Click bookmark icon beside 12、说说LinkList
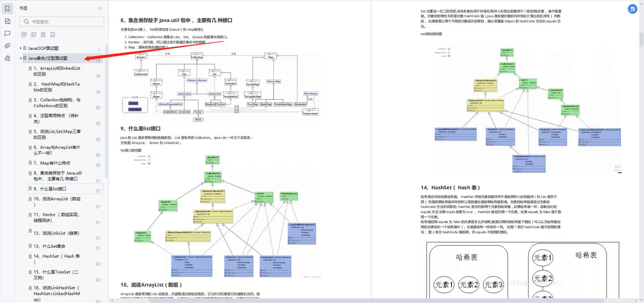The width and height of the screenshot is (644, 303). (30, 231)
